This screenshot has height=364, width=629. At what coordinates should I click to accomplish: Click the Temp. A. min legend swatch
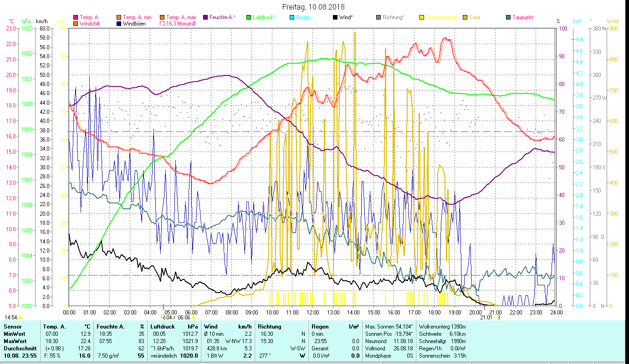[x=119, y=17]
